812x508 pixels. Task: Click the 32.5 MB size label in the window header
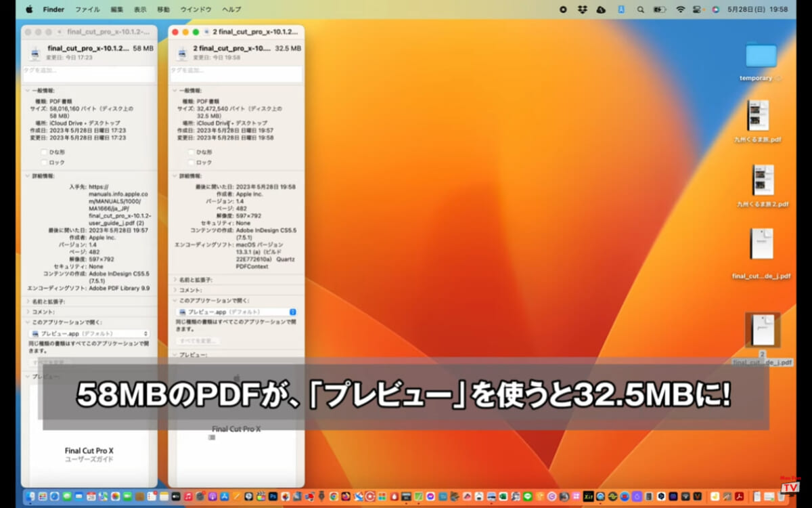tap(288, 49)
